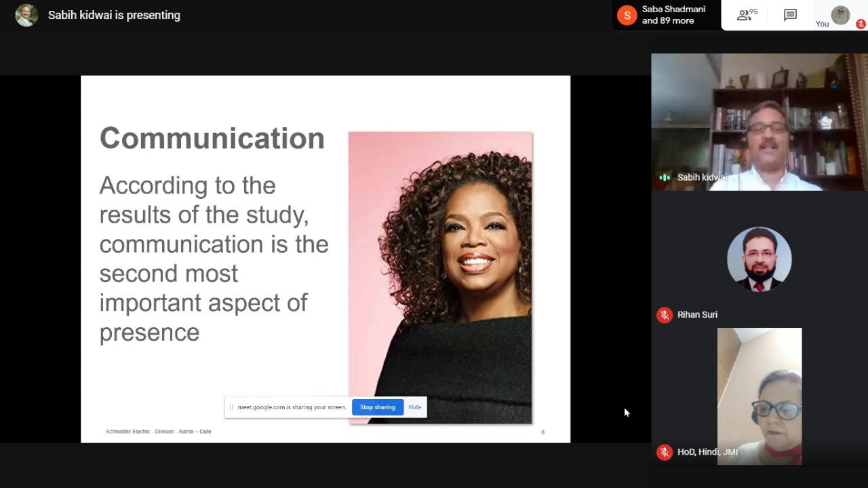868x488 pixels.
Task: Click the muted mic icon beside You
Action: point(861,24)
